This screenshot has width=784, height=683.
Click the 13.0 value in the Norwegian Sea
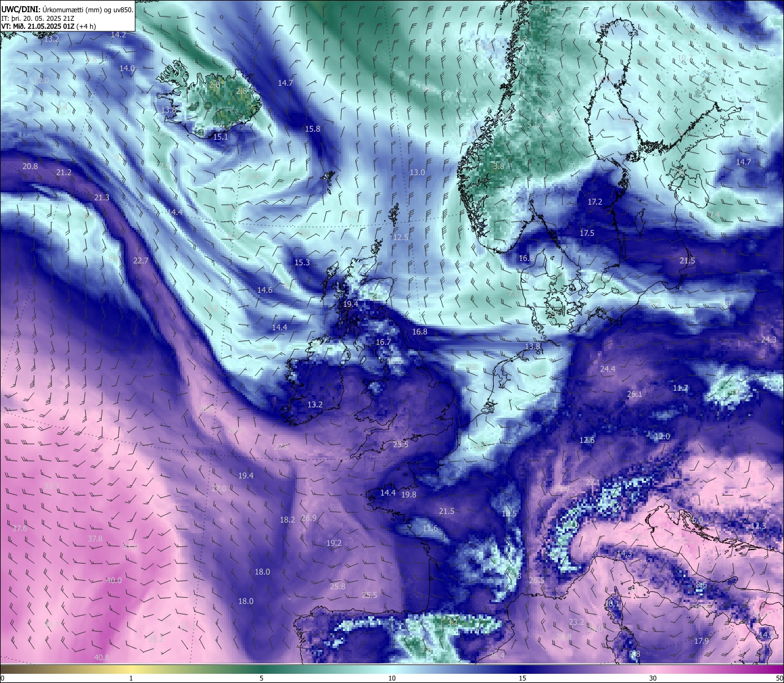click(x=417, y=173)
